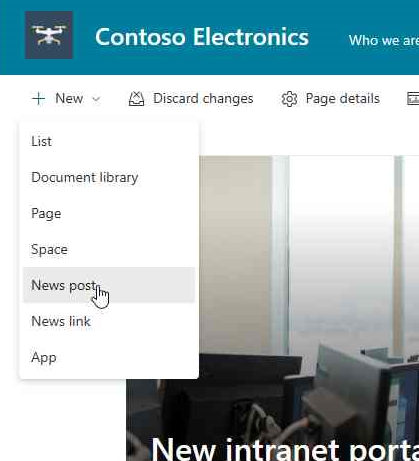The image size is (419, 461).
Task: Click the New button label
Action: pyautogui.click(x=69, y=99)
